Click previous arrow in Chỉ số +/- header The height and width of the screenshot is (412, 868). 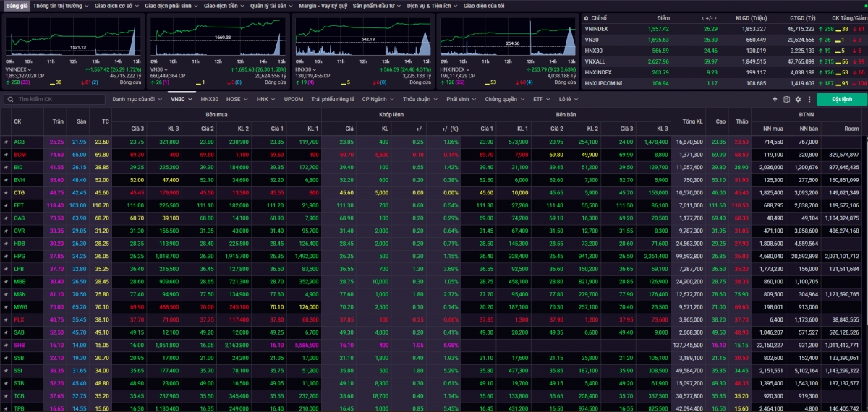(x=703, y=17)
